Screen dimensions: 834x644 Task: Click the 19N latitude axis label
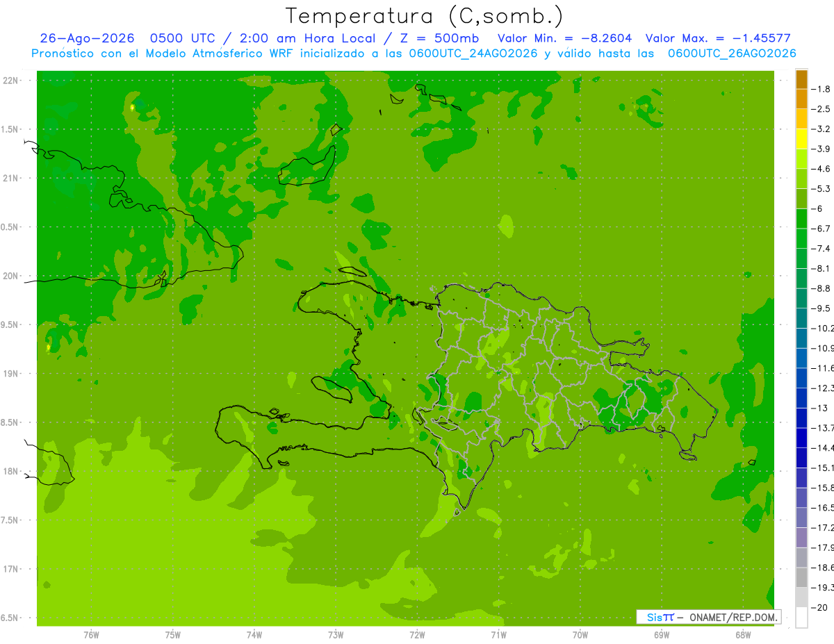tap(10, 374)
